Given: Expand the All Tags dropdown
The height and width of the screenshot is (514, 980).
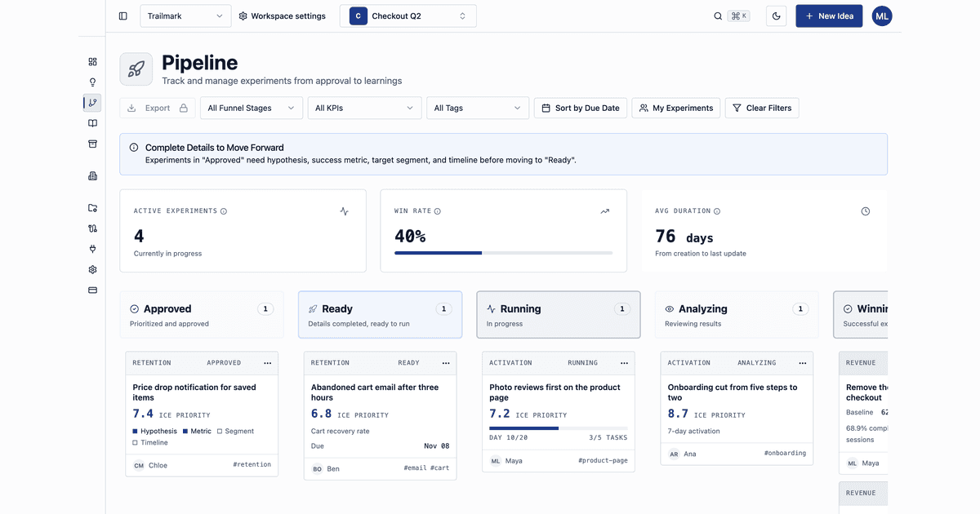Looking at the screenshot, I should click(478, 108).
